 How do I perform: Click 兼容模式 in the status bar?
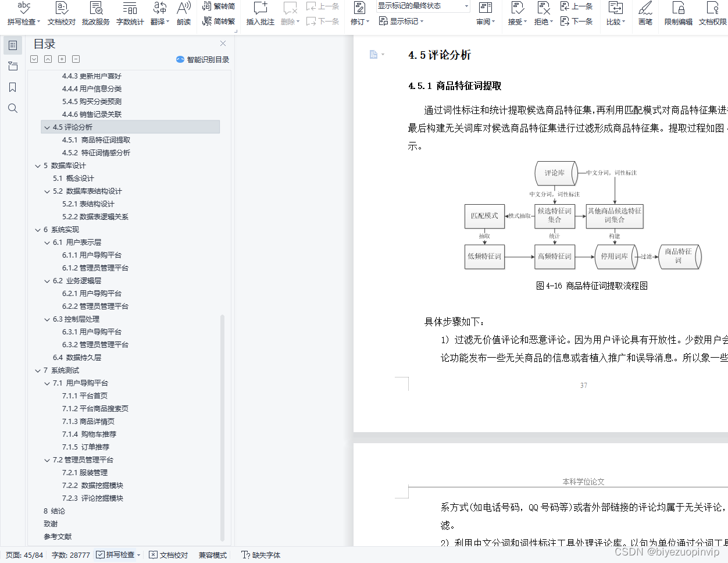coord(213,555)
